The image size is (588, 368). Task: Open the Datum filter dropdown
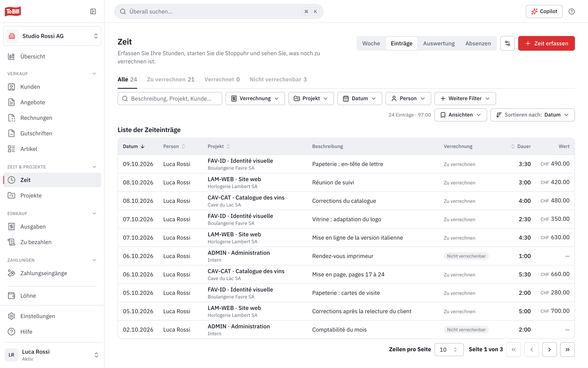point(359,98)
